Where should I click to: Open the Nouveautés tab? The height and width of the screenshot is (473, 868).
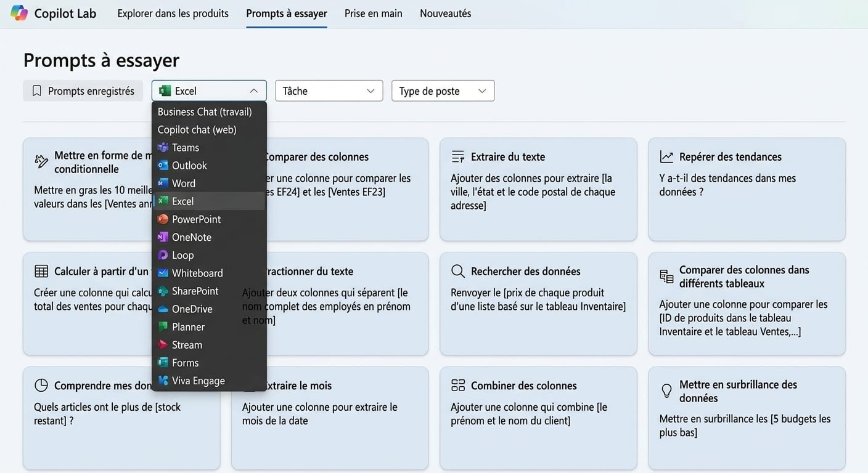click(446, 13)
